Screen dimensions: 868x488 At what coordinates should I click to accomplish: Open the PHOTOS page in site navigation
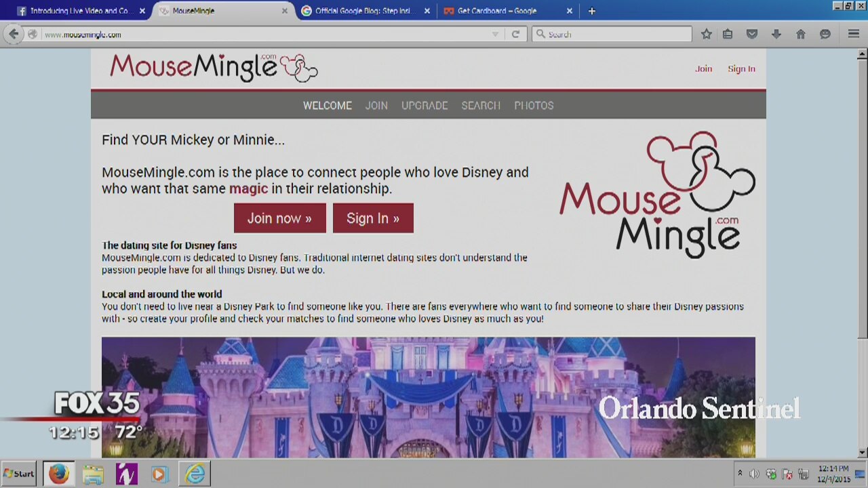point(534,106)
